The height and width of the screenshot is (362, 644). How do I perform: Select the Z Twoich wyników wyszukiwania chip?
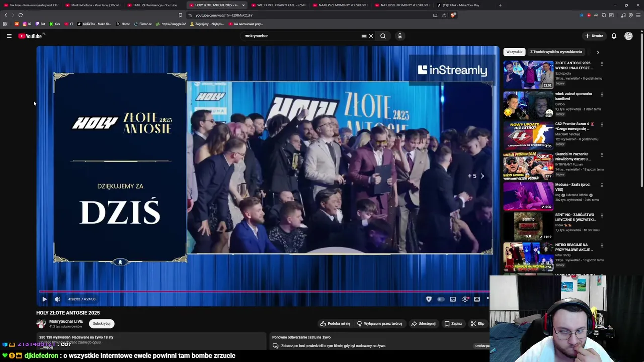click(556, 52)
